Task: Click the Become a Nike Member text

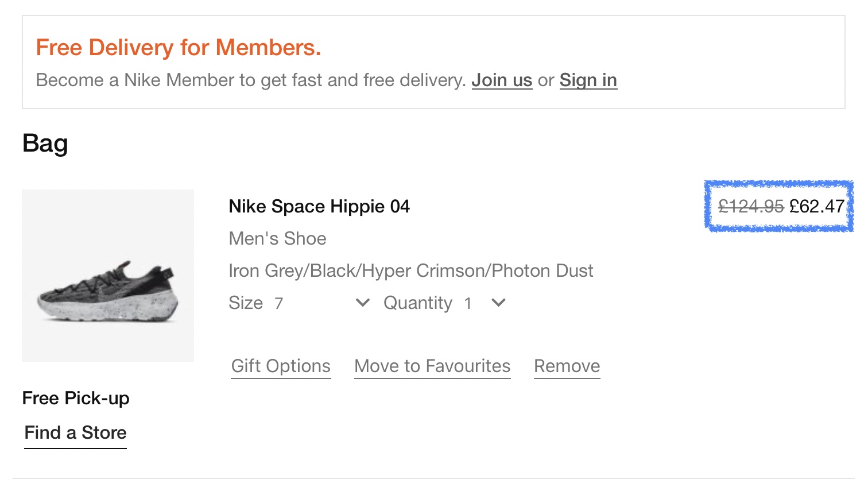Action: 250,80
